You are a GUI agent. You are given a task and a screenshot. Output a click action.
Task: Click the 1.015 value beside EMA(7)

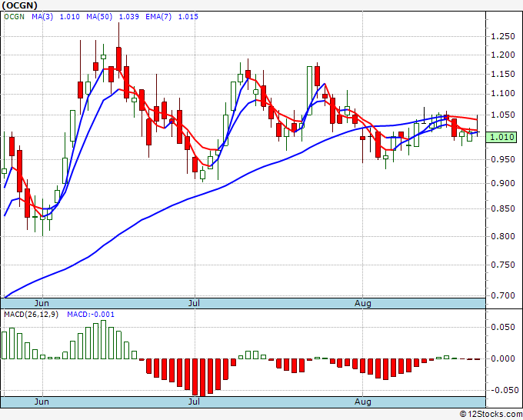click(x=188, y=16)
